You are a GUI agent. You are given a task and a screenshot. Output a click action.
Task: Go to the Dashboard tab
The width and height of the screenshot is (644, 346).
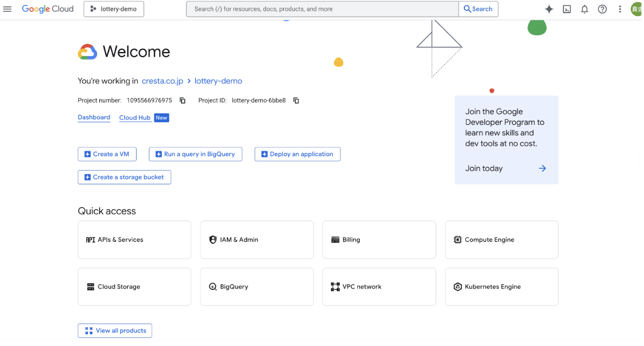point(94,117)
